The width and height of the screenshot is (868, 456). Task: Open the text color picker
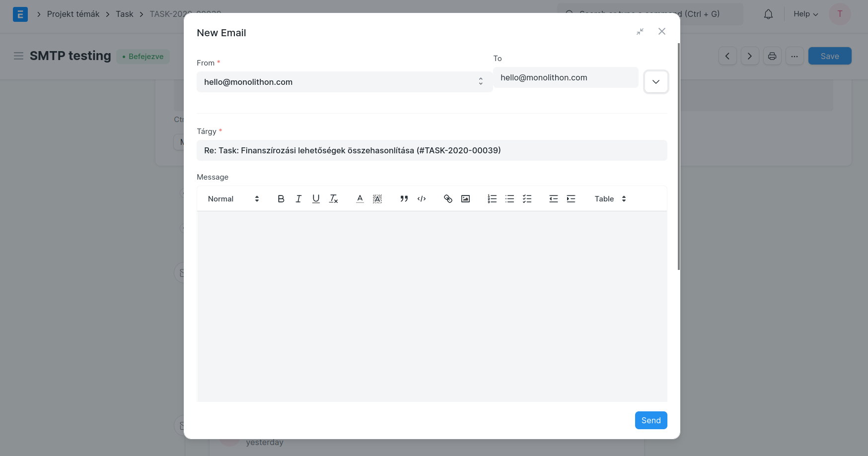[360, 199]
